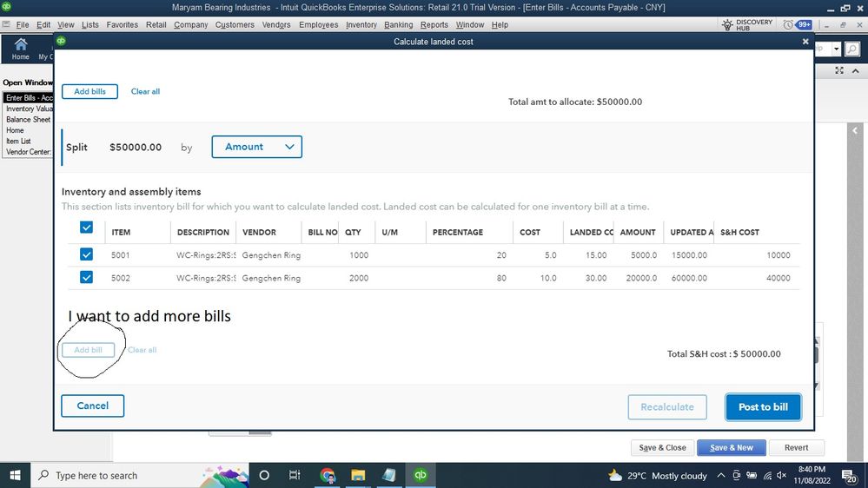Open the Lists menu

[x=89, y=25]
